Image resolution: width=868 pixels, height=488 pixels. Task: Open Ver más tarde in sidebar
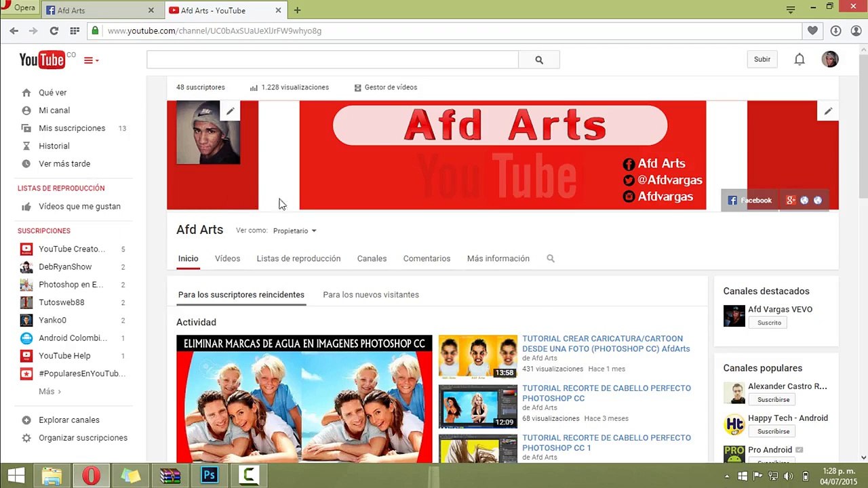point(64,163)
